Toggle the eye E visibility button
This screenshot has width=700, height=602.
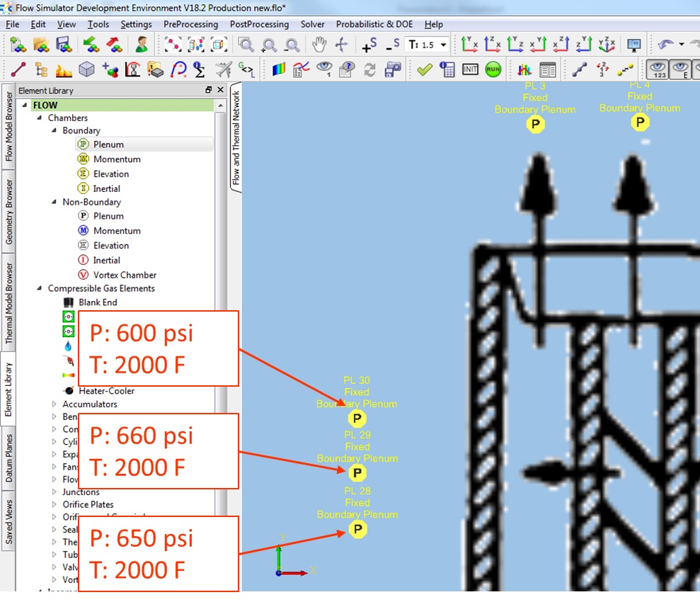(681, 69)
